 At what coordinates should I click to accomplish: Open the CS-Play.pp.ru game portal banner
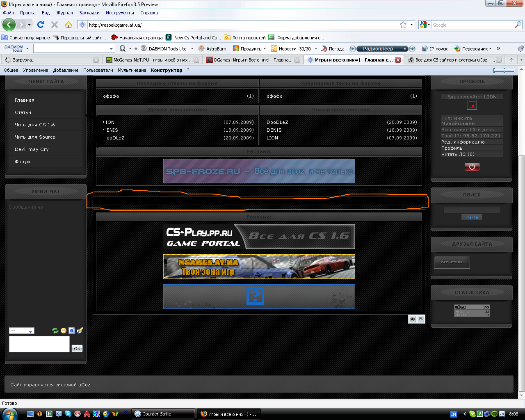click(x=259, y=236)
